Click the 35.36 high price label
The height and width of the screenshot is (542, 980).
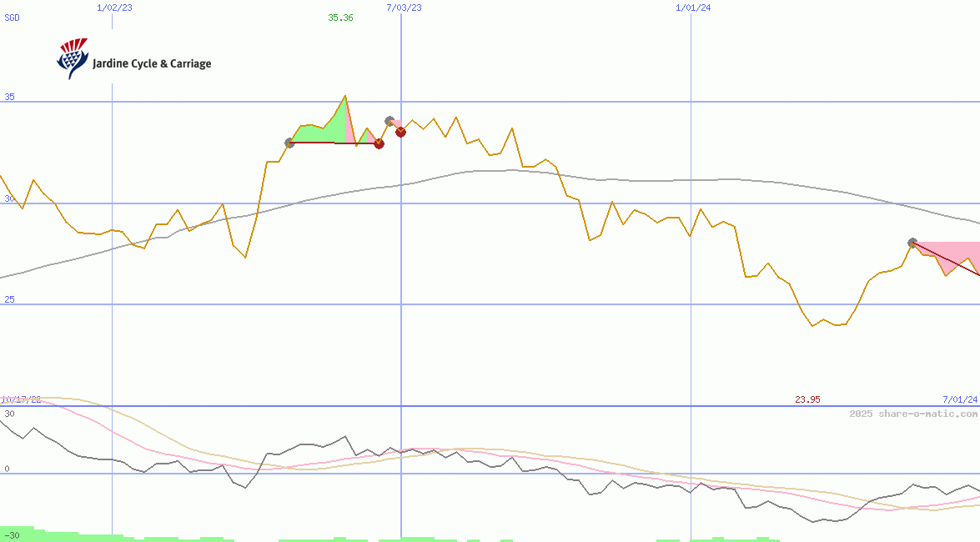coord(340,18)
